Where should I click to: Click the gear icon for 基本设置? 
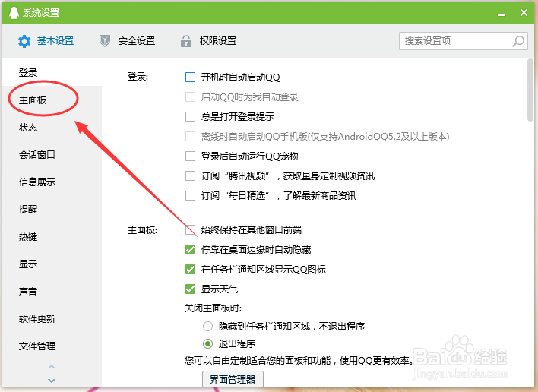pyautogui.click(x=24, y=41)
